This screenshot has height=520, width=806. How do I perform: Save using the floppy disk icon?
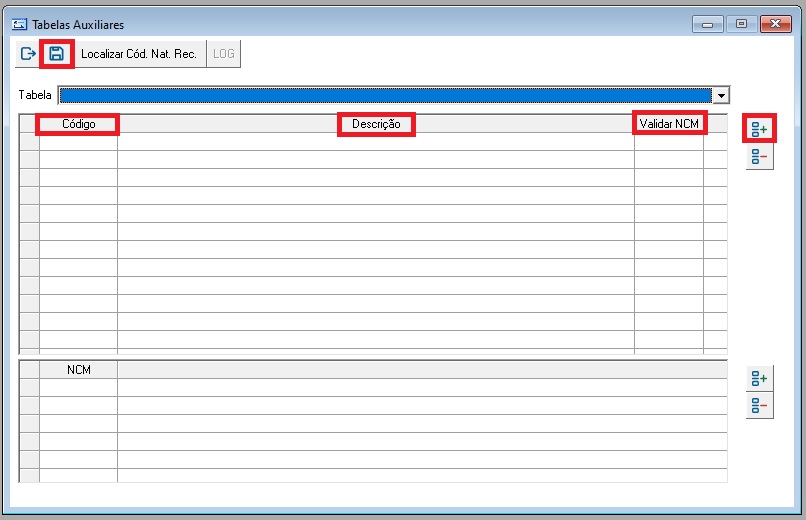[x=57, y=53]
